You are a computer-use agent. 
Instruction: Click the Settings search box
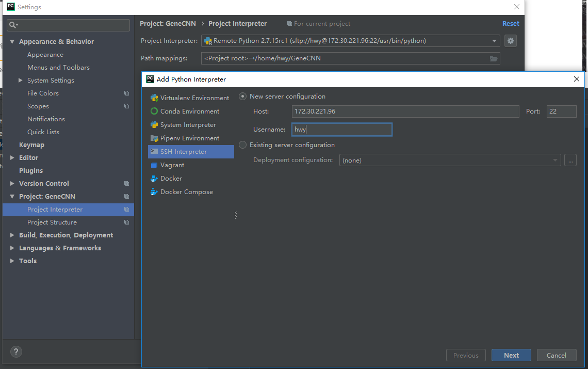tap(68, 25)
